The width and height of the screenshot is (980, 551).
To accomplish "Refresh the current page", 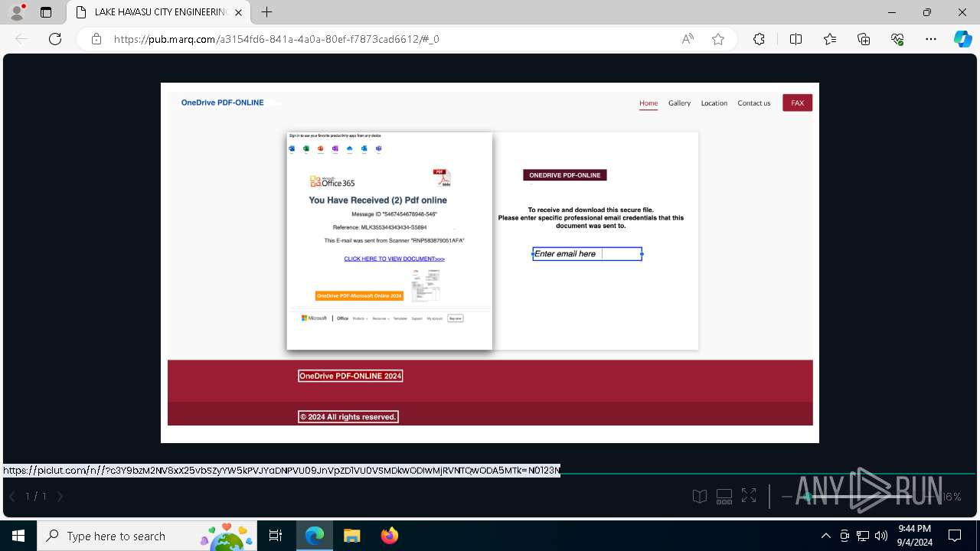I will point(55,39).
